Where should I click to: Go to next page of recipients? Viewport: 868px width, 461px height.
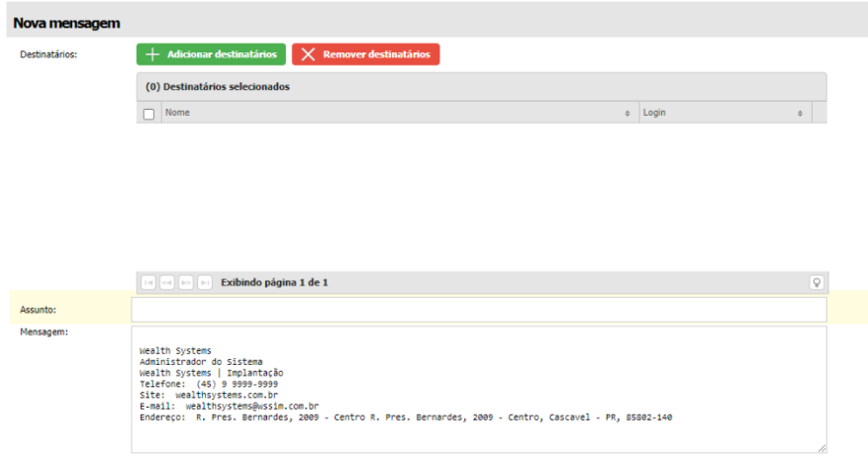pyautogui.click(x=185, y=283)
